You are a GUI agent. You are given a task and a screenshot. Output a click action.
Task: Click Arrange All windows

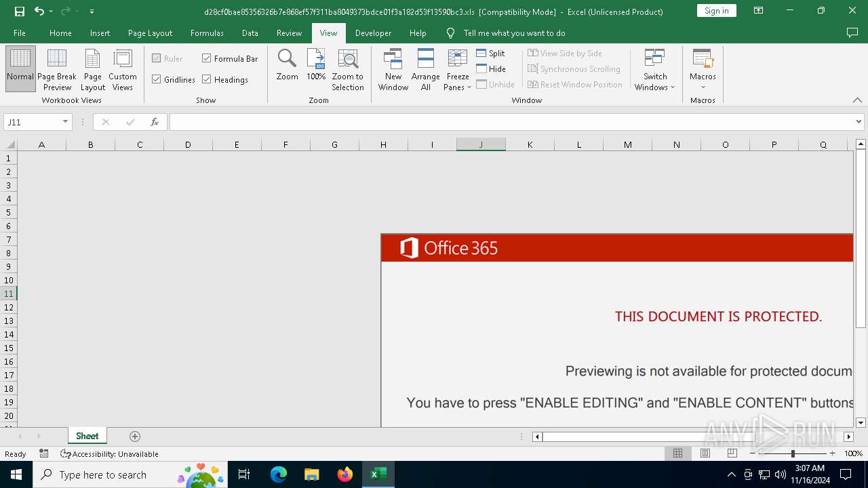point(426,68)
